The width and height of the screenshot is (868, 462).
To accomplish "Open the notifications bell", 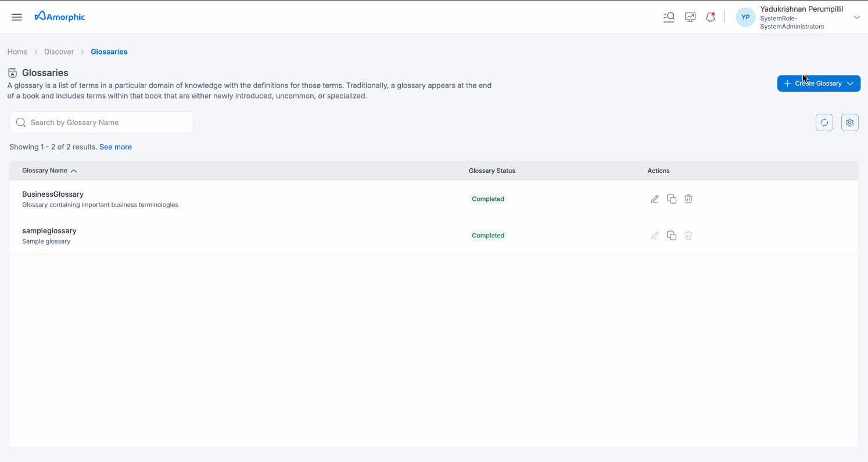I will point(710,17).
